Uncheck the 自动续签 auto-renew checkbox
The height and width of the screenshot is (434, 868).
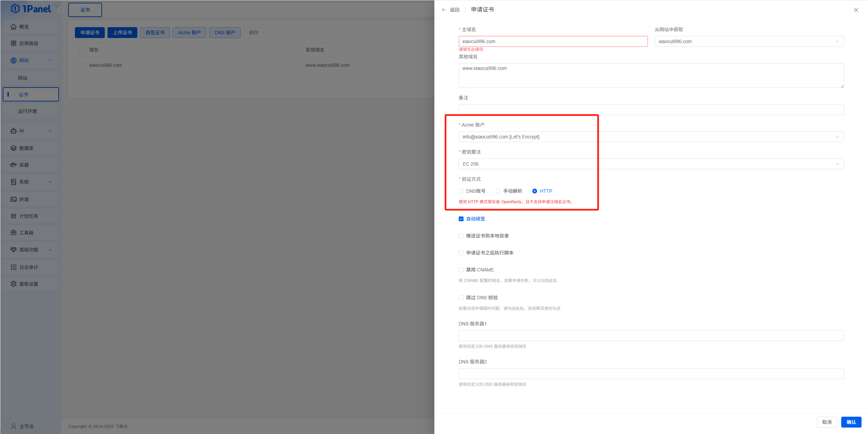tap(461, 219)
